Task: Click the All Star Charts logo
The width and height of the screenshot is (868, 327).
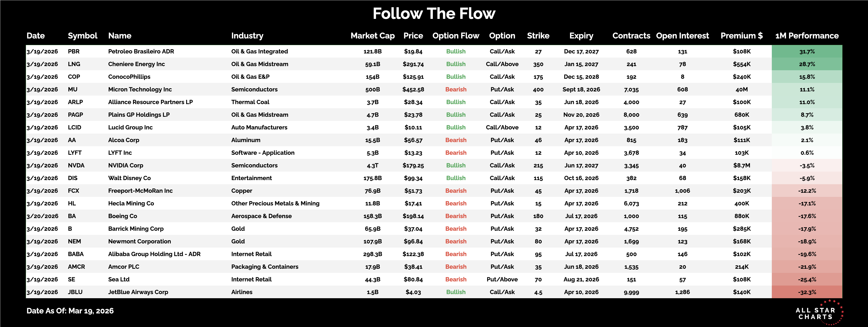Action: [817, 313]
